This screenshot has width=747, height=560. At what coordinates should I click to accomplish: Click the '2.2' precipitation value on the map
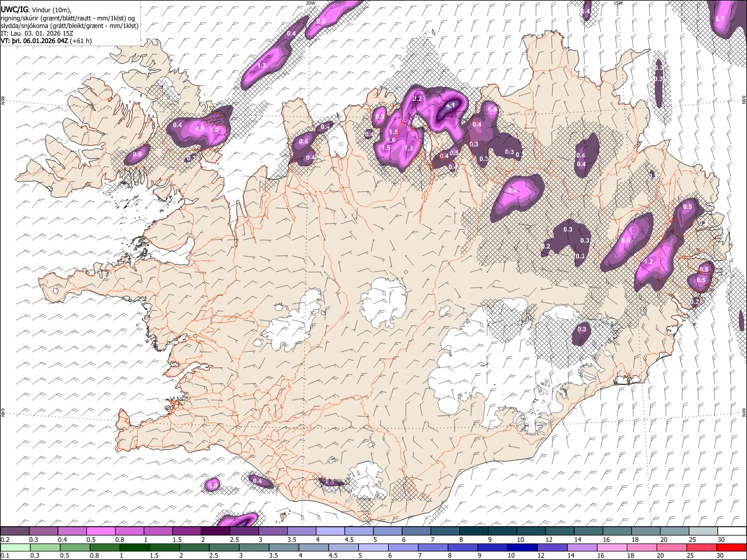(x=417, y=99)
